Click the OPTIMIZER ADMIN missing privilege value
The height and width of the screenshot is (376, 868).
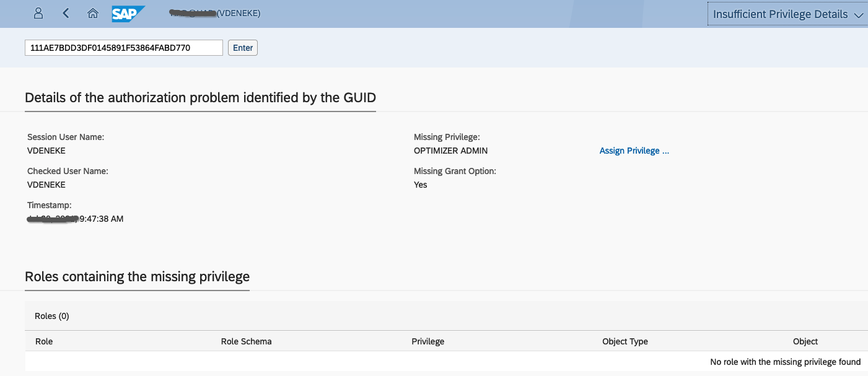(451, 151)
